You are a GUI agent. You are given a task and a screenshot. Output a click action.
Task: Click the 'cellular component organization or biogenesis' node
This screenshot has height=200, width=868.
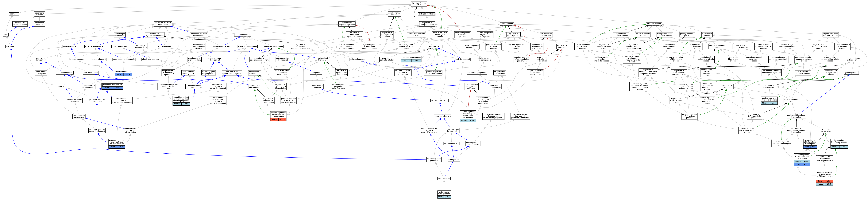[485, 35]
